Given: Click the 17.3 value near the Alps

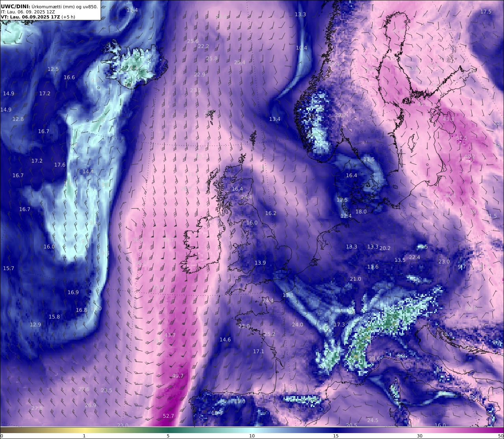Looking at the screenshot, I should tap(339, 324).
